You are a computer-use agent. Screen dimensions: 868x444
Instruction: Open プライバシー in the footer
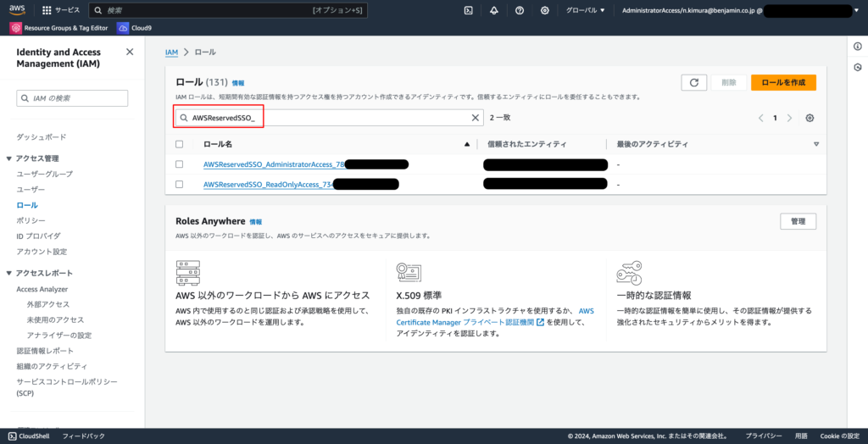click(764, 436)
